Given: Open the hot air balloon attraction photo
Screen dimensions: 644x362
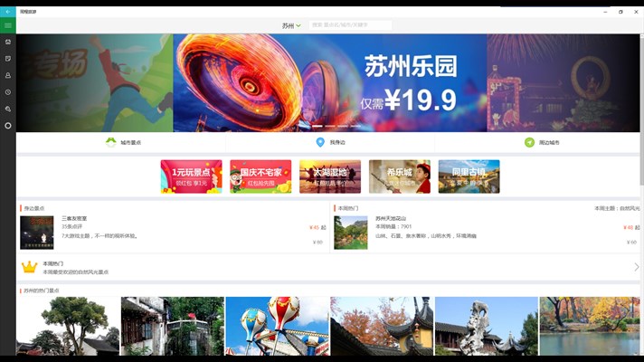Looking at the screenshot, I should [277, 326].
